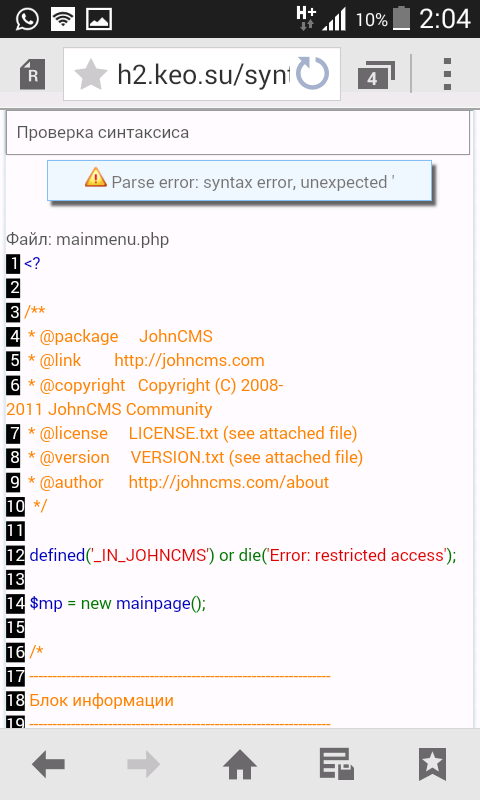Open bookmarks icon in bottom bar
The width and height of the screenshot is (480, 800).
pos(432,764)
